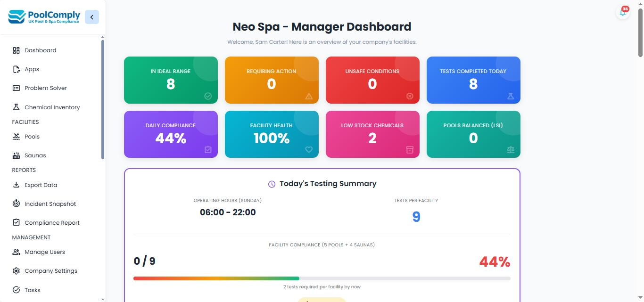Open the notifications bell with 35 badge
This screenshot has height=302, width=644.
pyautogui.click(x=623, y=12)
